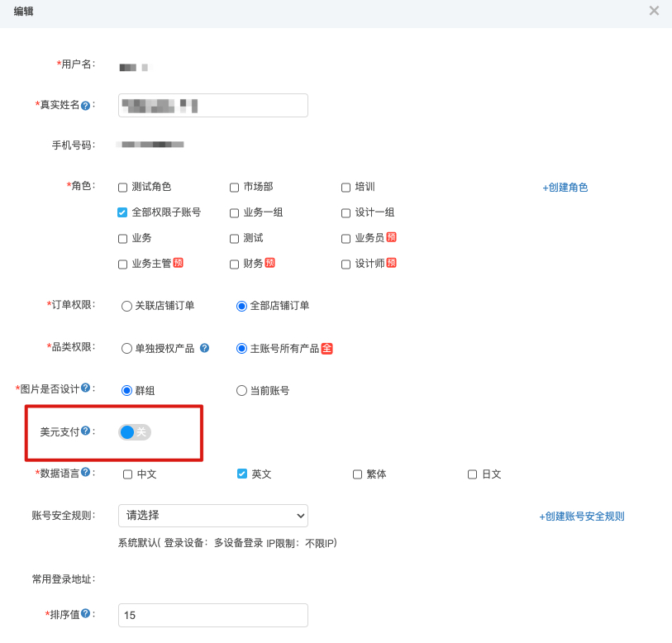This screenshot has height=643, width=672.
Task: Open the 账号安全规则 dropdown
Action: pyautogui.click(x=213, y=516)
